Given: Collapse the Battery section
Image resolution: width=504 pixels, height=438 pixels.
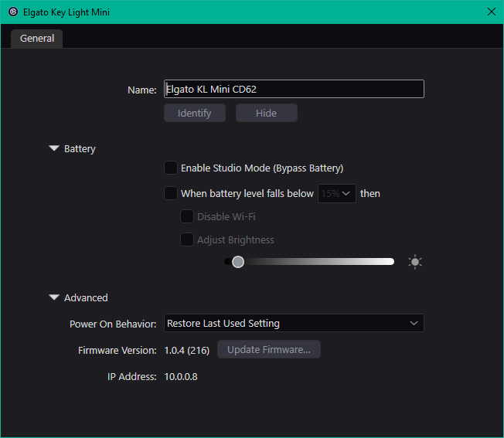Looking at the screenshot, I should coord(54,148).
